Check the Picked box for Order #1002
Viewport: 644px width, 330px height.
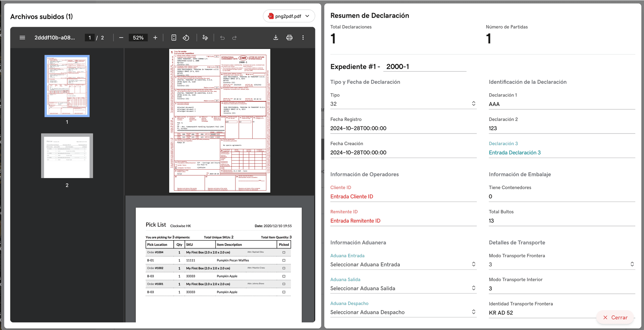point(284,268)
